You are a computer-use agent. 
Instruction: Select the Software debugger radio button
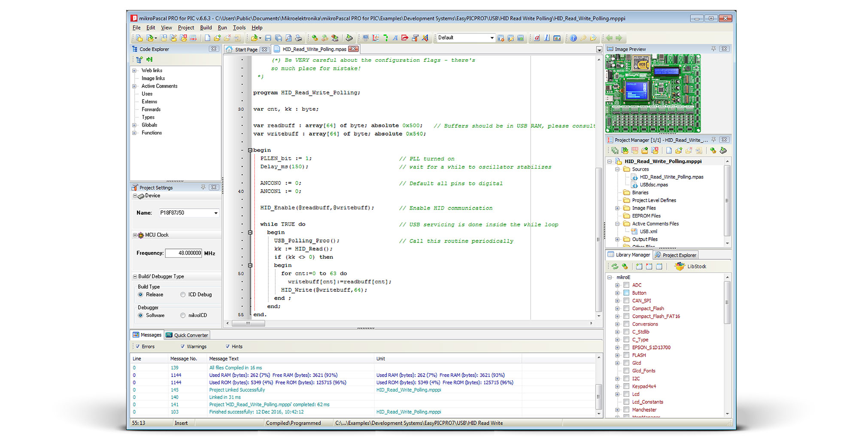tap(140, 315)
